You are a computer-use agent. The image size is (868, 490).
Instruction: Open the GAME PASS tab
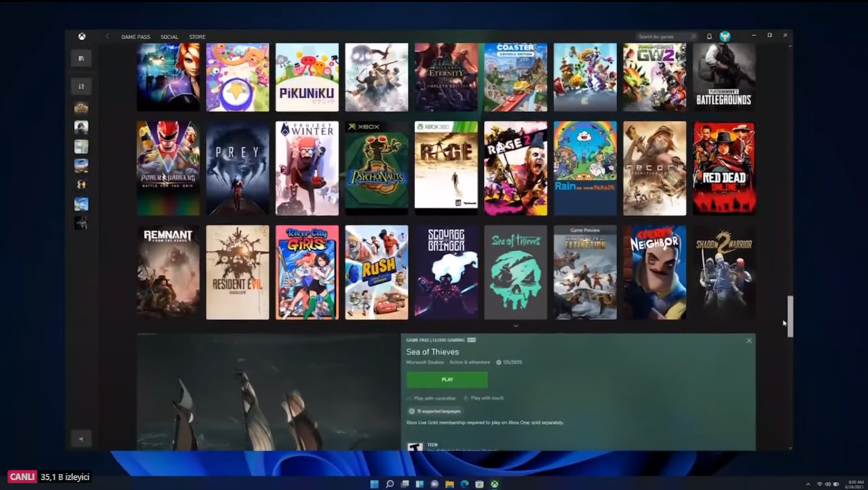point(136,37)
